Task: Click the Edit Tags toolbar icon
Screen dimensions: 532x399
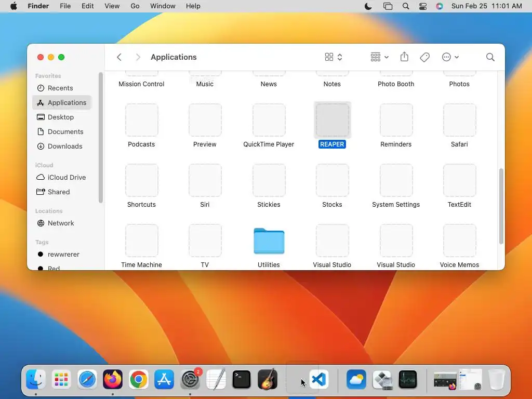Action: (x=424, y=57)
